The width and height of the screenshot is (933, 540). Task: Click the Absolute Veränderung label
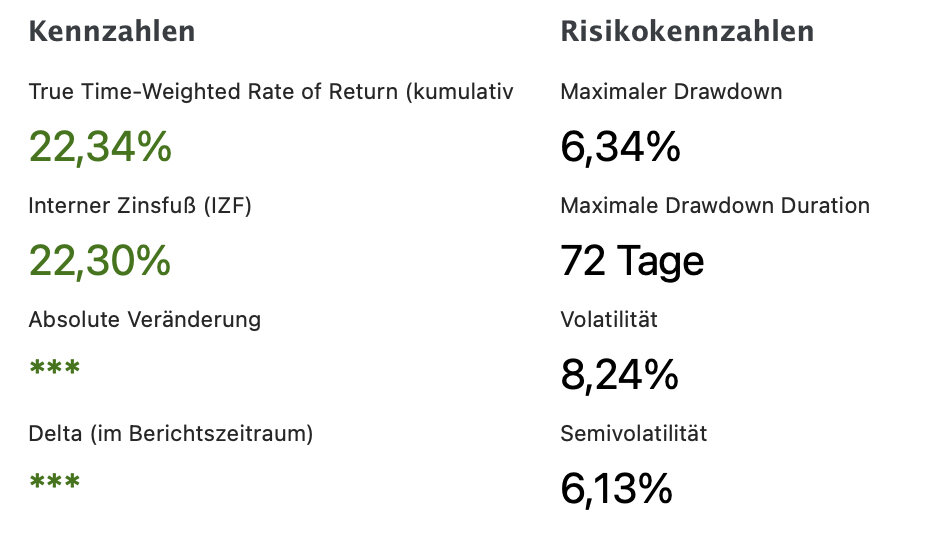pyautogui.click(x=145, y=320)
